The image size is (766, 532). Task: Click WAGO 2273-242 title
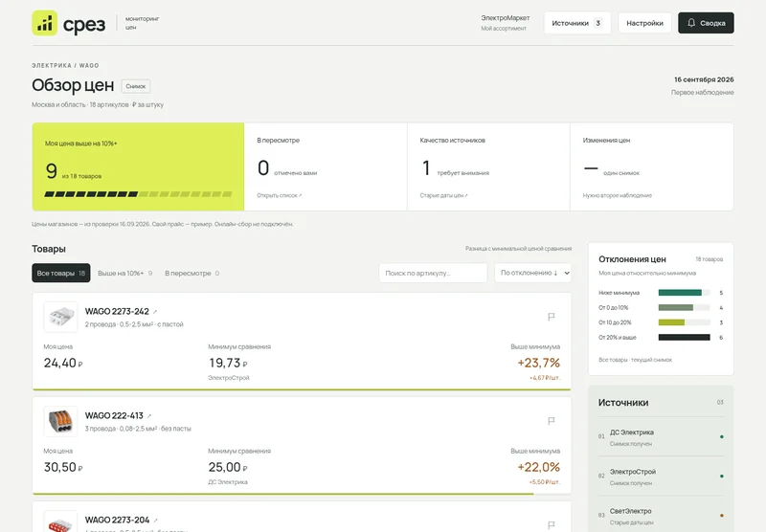tap(117, 311)
